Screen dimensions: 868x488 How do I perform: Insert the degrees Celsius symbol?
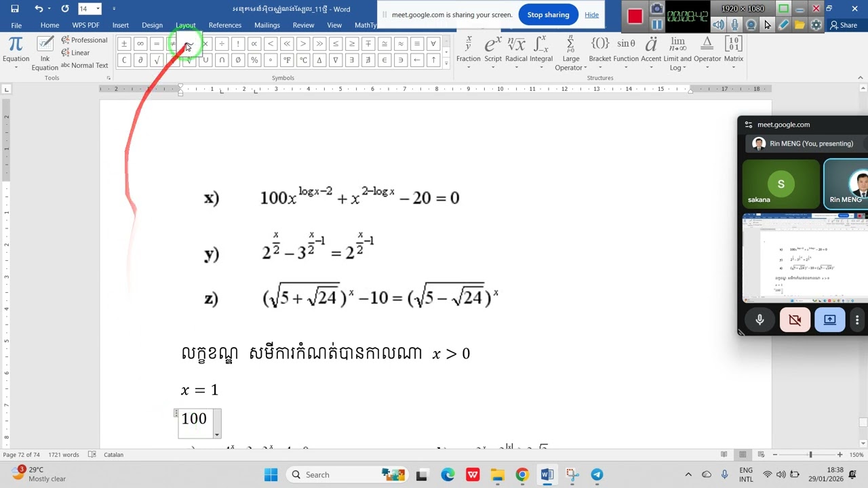[x=303, y=60]
